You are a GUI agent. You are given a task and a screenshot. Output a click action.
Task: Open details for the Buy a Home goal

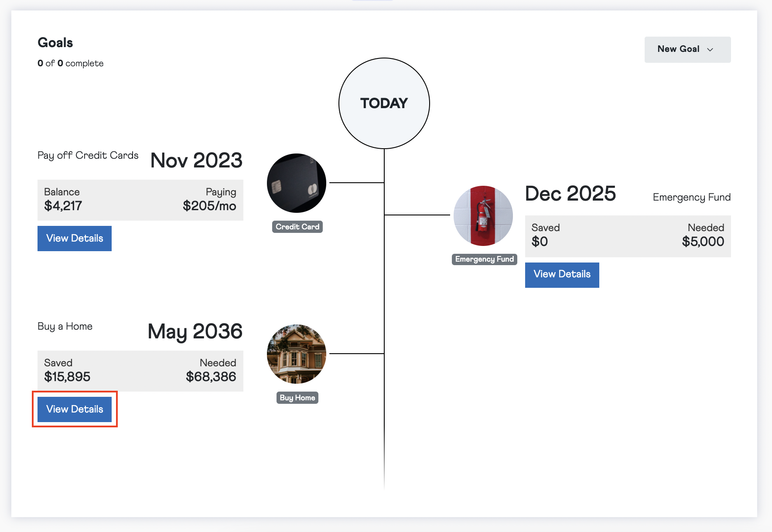[x=74, y=409]
